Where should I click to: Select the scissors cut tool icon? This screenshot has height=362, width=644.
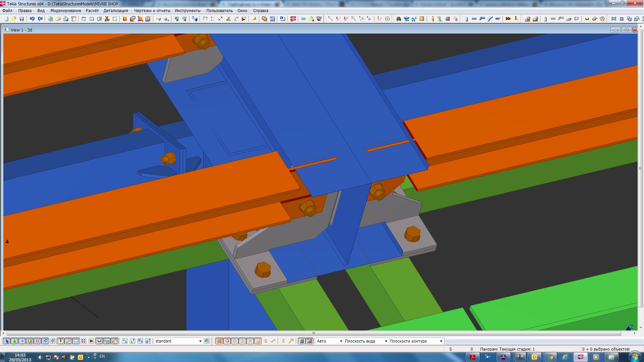107,19
